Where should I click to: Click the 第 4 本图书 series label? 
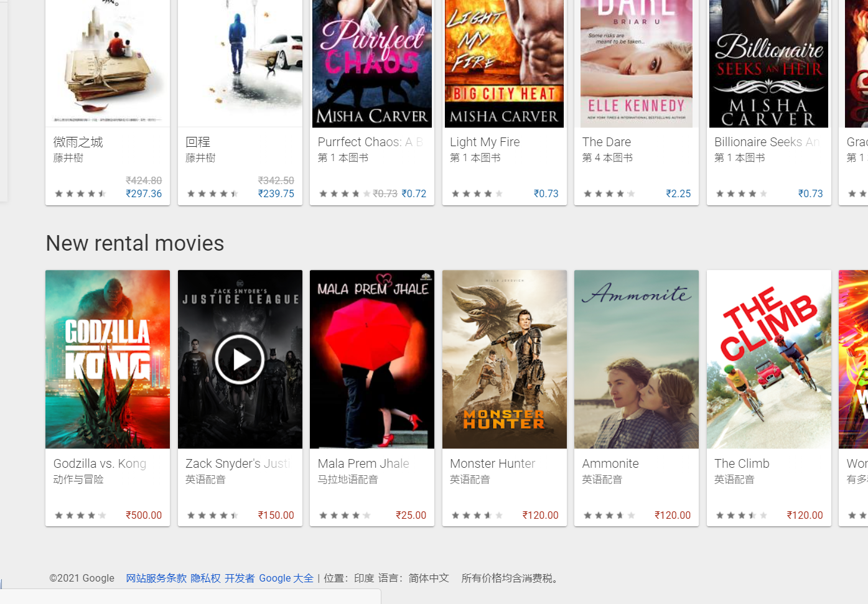(x=607, y=158)
